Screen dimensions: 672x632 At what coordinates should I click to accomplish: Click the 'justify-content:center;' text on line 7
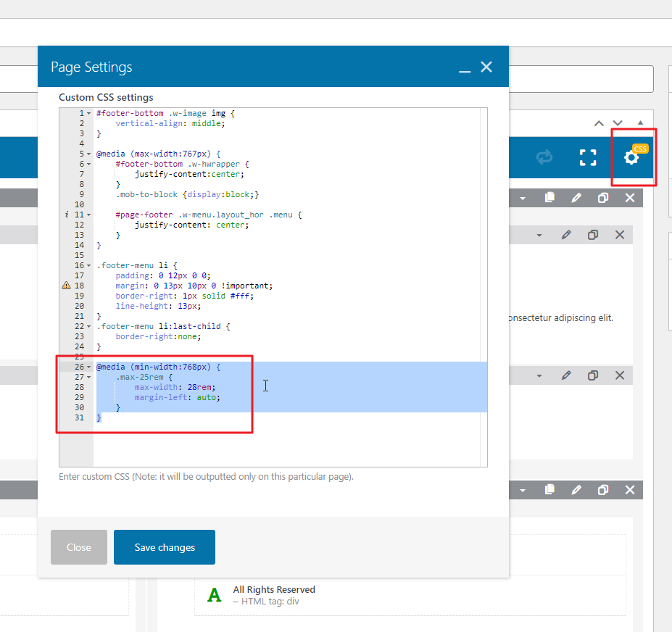point(189,174)
